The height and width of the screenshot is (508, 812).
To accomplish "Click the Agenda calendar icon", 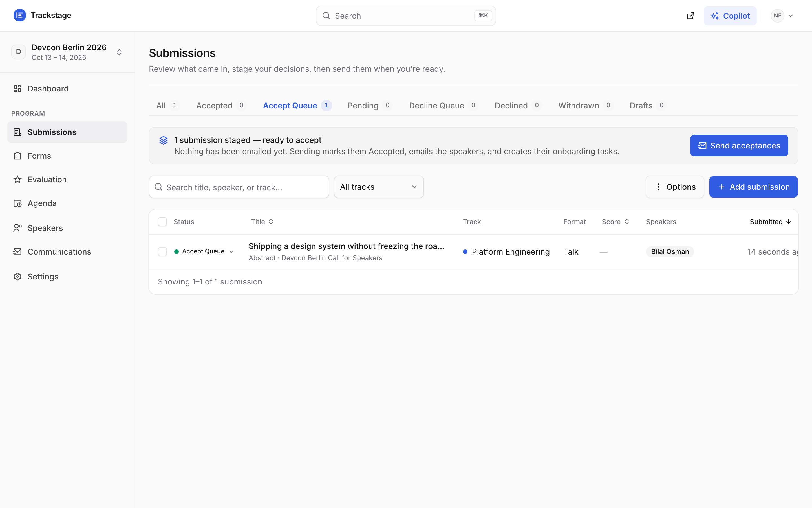I will click(17, 203).
